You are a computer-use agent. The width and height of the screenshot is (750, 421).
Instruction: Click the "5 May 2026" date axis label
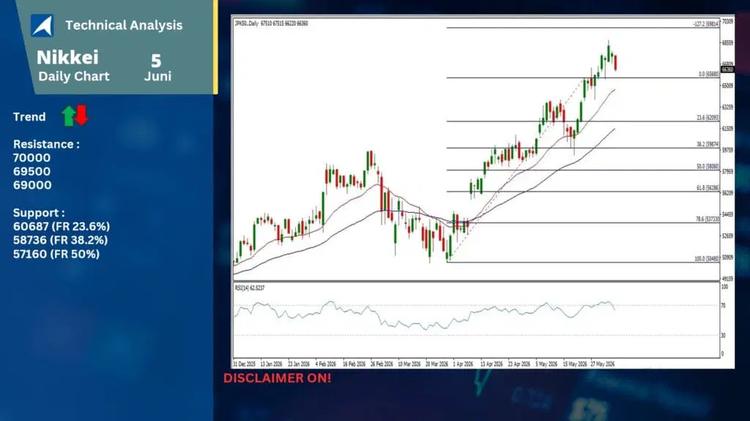point(546,364)
